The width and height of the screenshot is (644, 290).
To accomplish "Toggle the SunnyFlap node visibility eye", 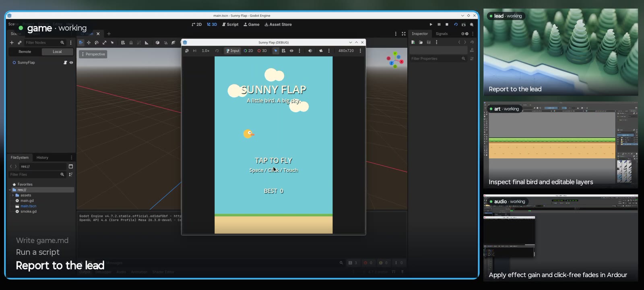I will click(x=71, y=62).
